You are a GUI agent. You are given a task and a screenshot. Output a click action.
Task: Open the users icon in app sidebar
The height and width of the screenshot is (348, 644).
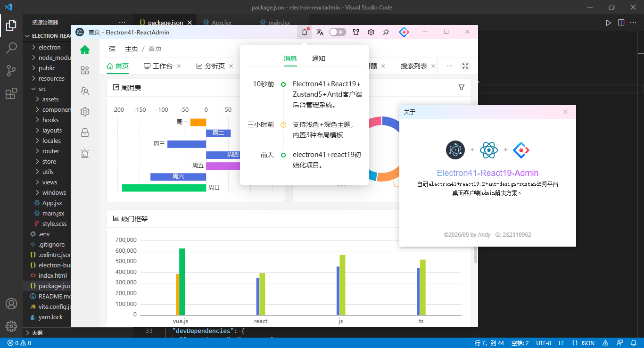click(85, 91)
